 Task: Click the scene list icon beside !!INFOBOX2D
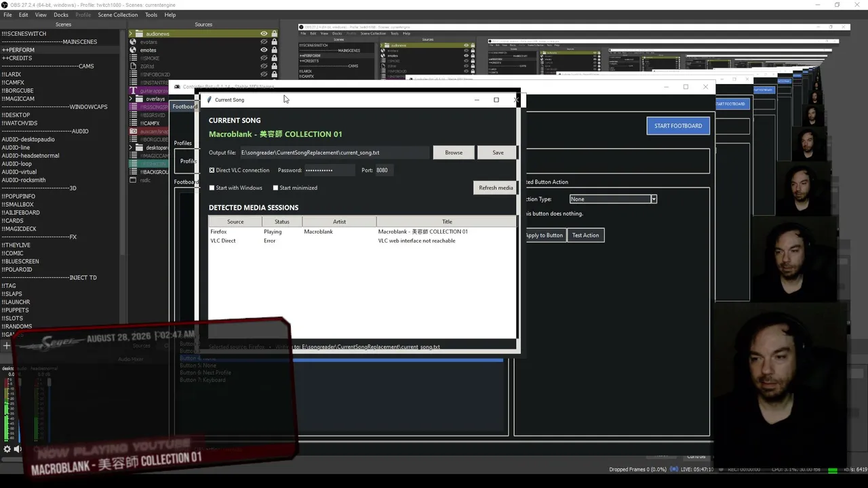[133, 75]
